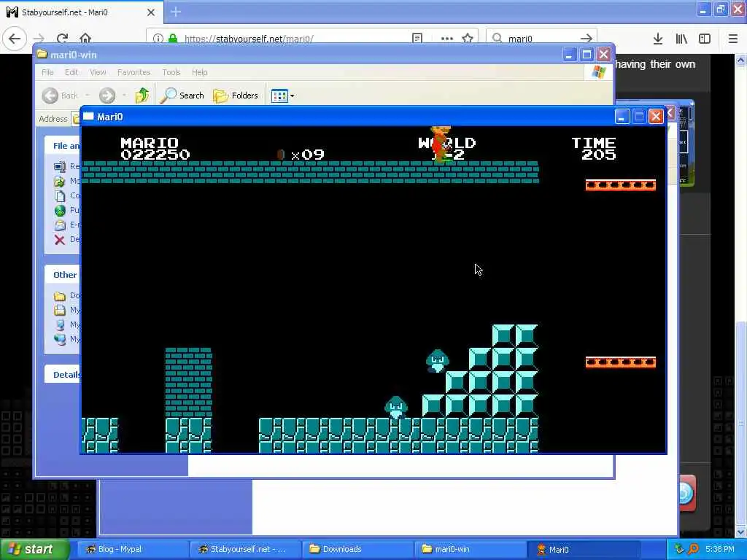Click the rename task icon in the tasks panel
747x560 pixels.
coord(60,166)
